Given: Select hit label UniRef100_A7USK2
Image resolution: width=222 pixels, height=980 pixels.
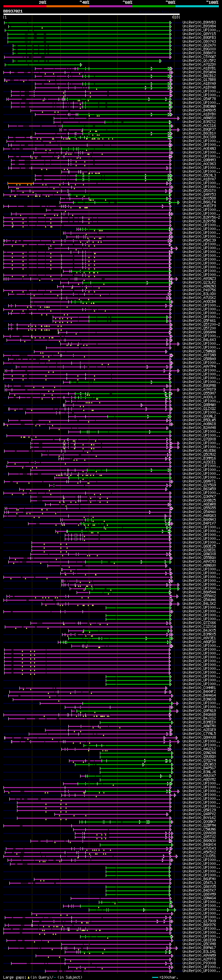Looking at the screenshot, I should point(199,298).
